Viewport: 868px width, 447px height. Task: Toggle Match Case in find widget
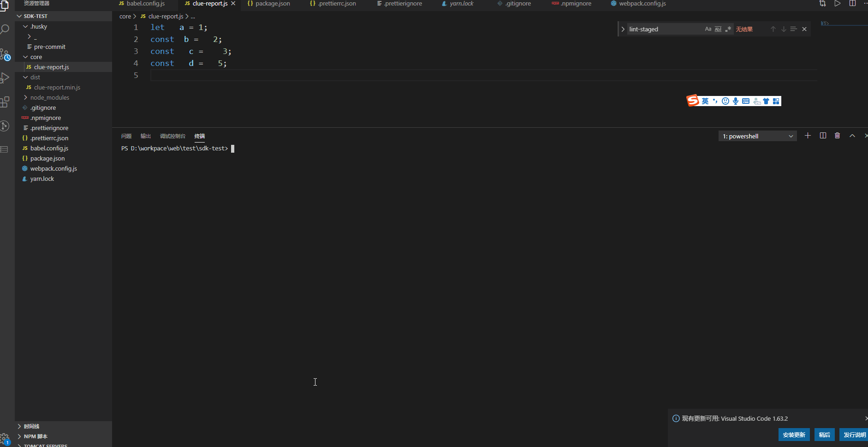(x=708, y=29)
